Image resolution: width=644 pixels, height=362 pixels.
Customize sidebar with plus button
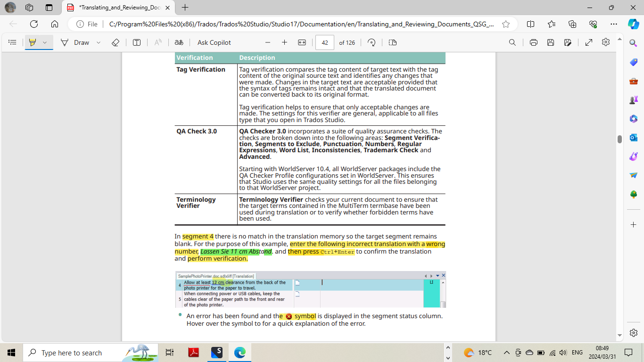pos(634,224)
